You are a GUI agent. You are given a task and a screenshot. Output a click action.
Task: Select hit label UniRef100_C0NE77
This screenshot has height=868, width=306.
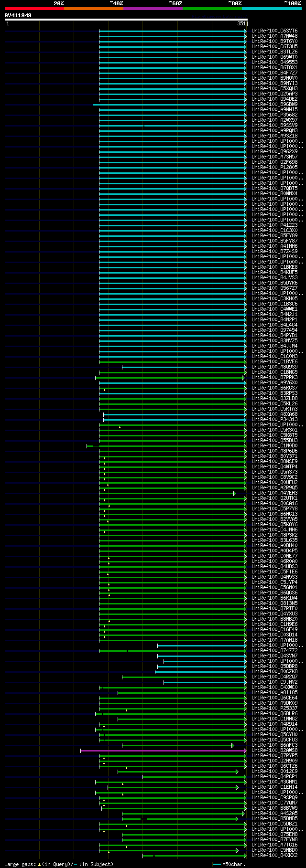(x=274, y=556)
